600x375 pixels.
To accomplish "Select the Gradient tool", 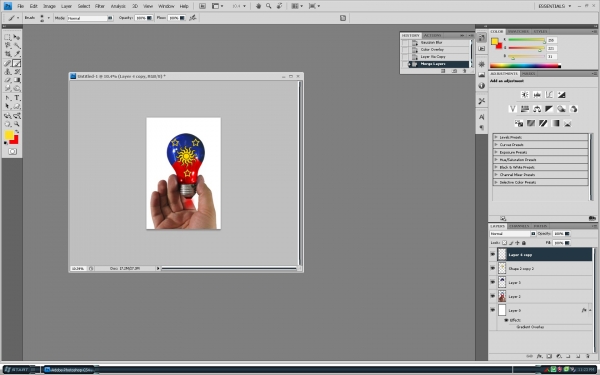I will [x=17, y=80].
